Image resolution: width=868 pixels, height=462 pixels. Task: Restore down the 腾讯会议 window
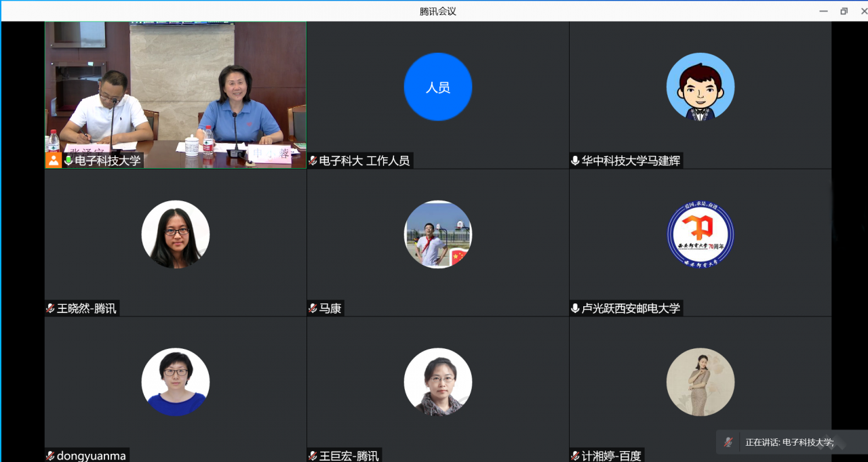(844, 11)
